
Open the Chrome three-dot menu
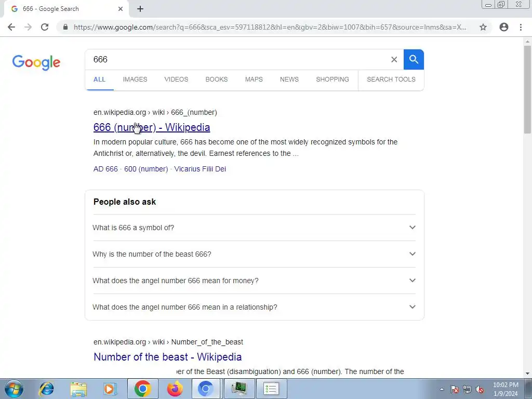point(521,27)
